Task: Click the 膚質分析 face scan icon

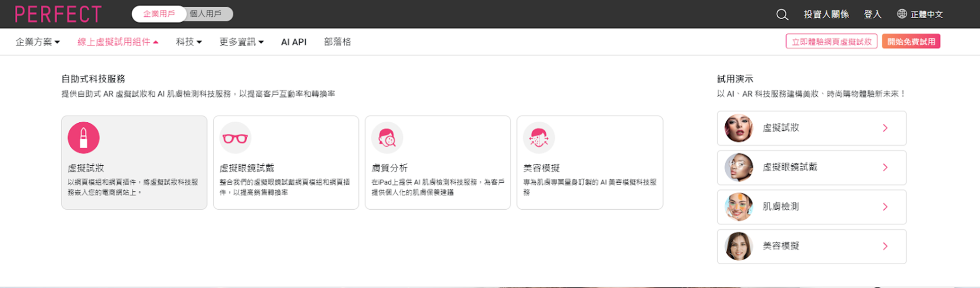Action: click(x=387, y=138)
